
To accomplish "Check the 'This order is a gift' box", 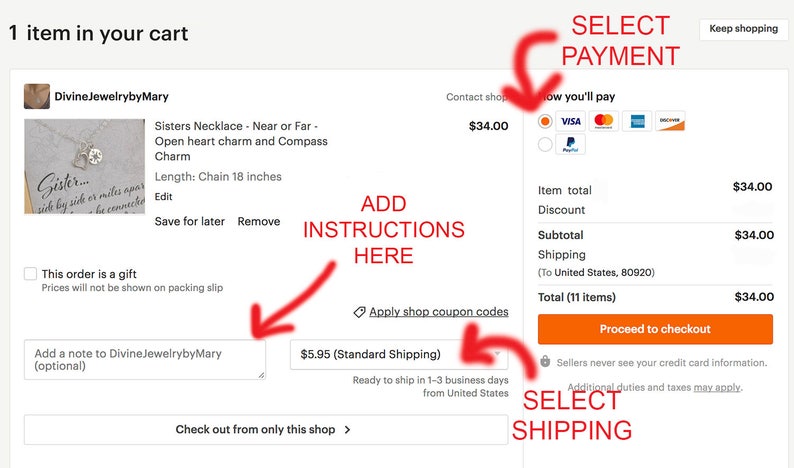I will click(30, 274).
